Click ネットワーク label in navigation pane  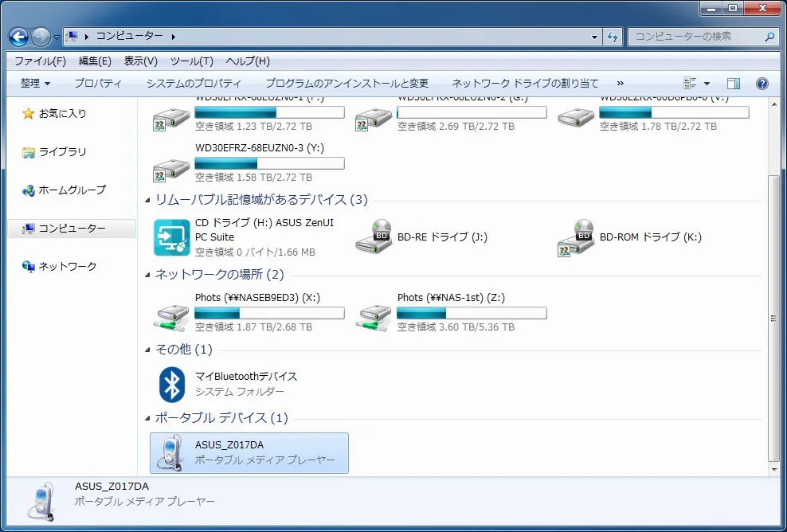(x=68, y=267)
